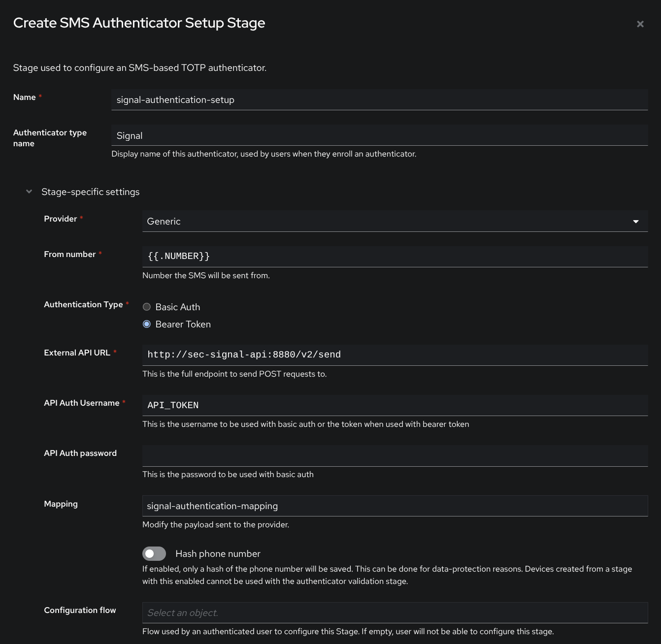This screenshot has width=661, height=644.
Task: Open the Provider dropdown arrow
Action: (x=635, y=222)
